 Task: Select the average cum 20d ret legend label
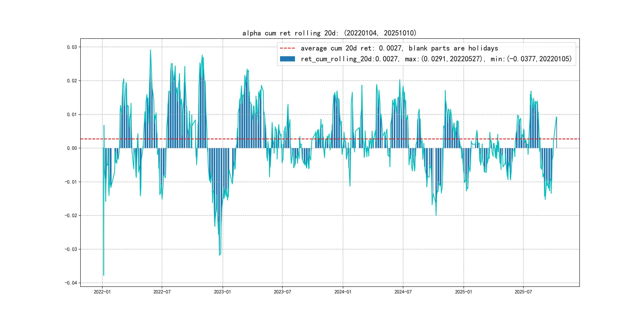tap(399, 48)
